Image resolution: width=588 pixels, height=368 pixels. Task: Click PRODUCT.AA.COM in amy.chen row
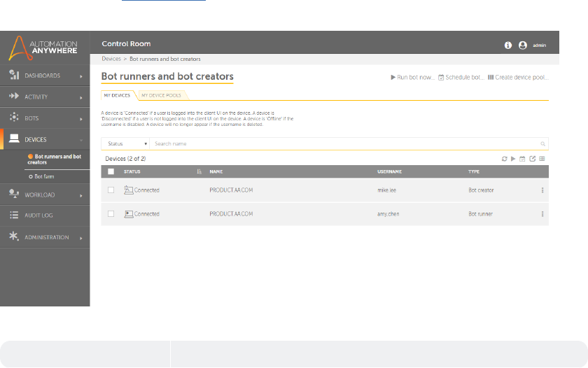pos(231,214)
